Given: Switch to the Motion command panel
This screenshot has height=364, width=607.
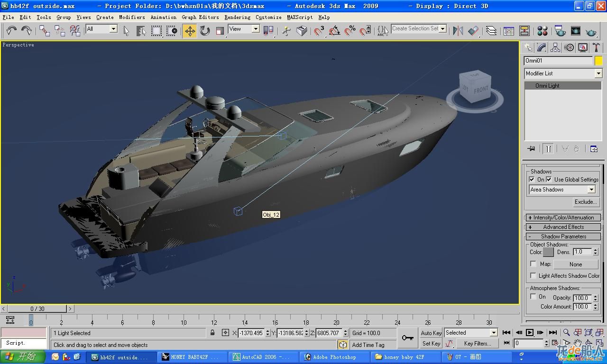Looking at the screenshot, I should tap(569, 47).
